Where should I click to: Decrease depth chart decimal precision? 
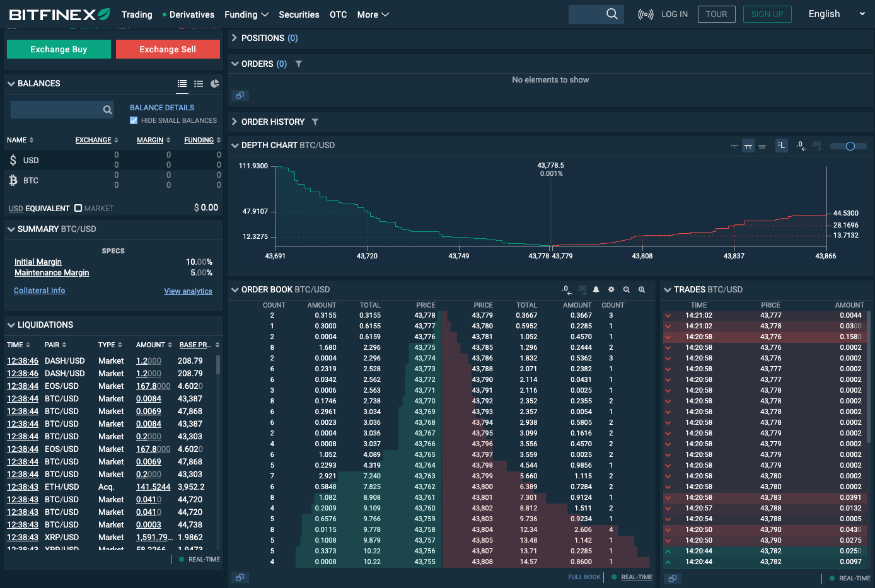click(801, 146)
